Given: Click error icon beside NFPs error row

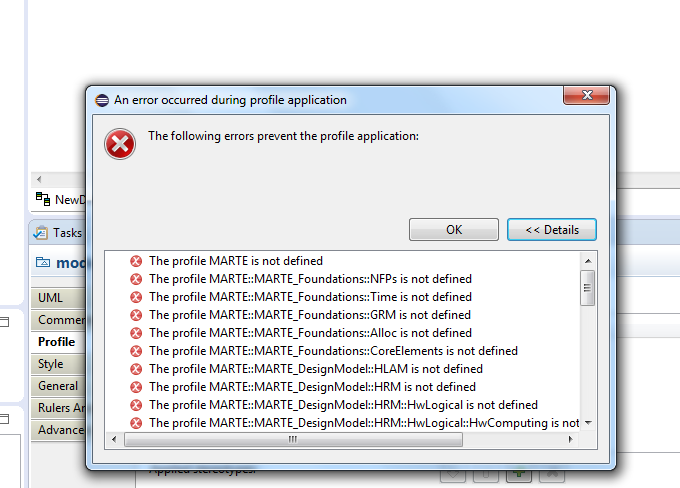Looking at the screenshot, I should (136, 279).
